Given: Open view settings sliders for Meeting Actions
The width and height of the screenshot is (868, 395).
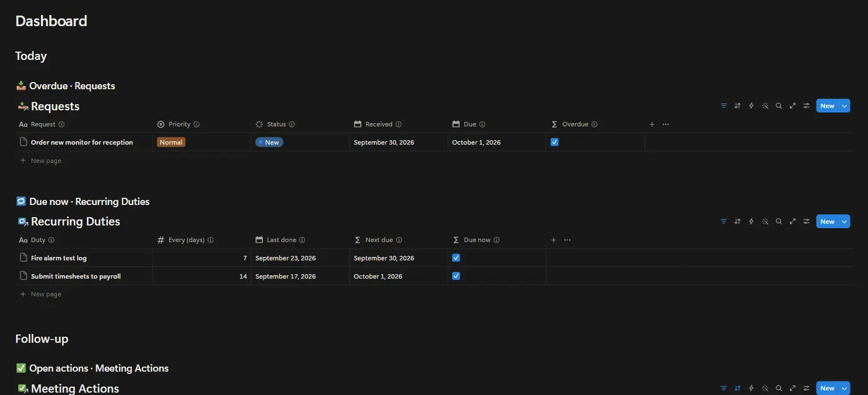Looking at the screenshot, I should pyautogui.click(x=806, y=388).
